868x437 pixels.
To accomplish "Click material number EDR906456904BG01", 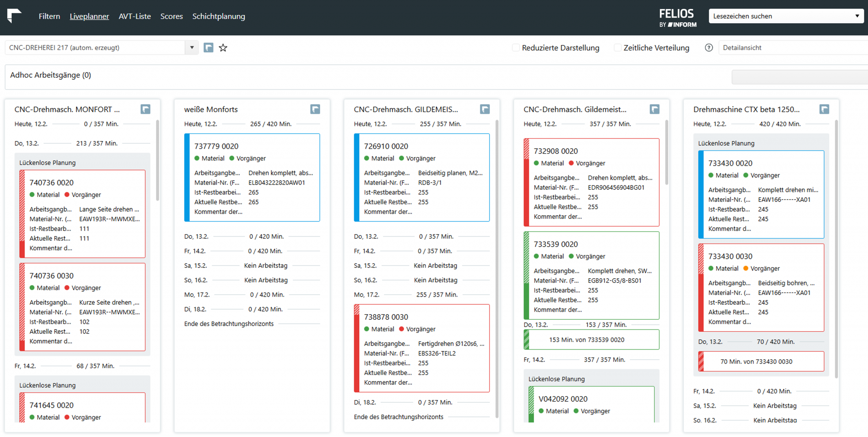I will [616, 187].
